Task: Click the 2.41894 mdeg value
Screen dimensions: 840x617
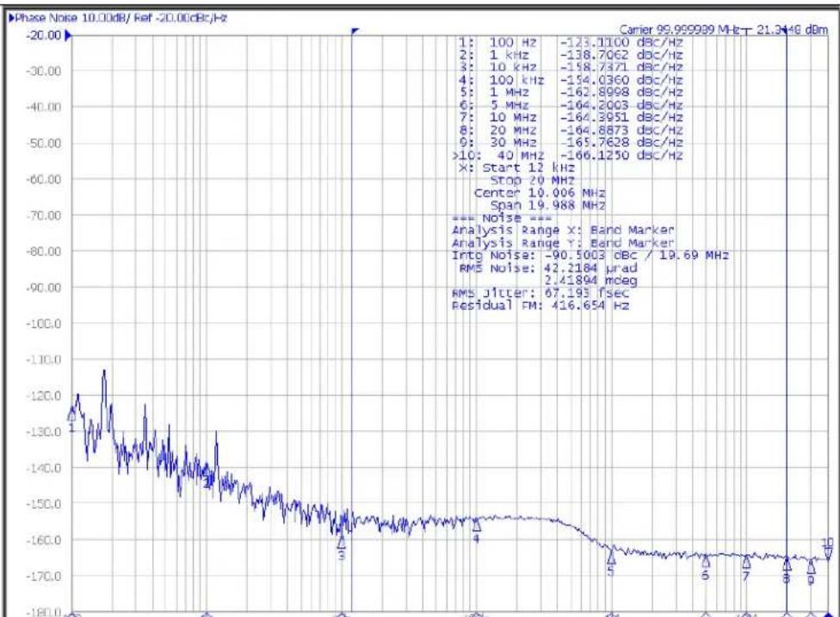Action: (x=591, y=281)
